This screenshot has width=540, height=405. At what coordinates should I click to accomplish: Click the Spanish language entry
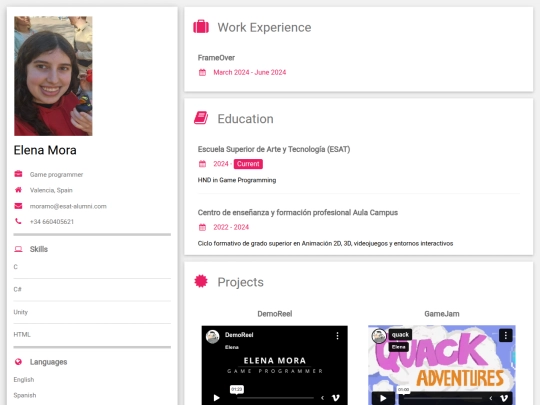(x=25, y=395)
